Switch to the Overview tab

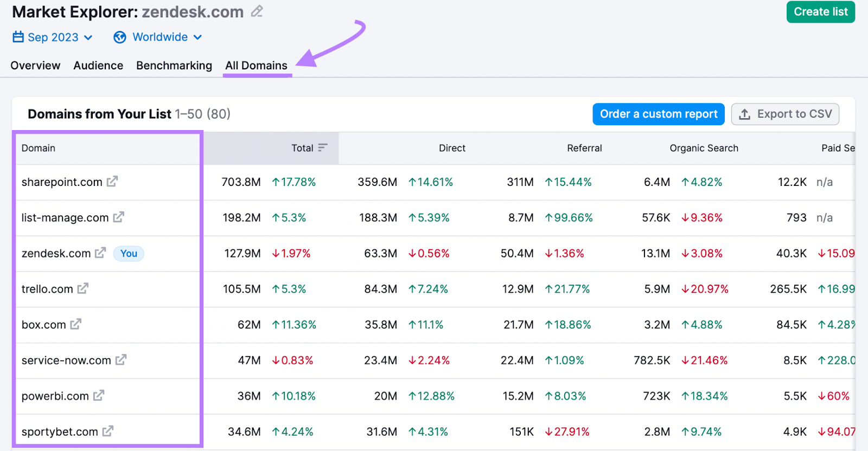[x=35, y=66]
